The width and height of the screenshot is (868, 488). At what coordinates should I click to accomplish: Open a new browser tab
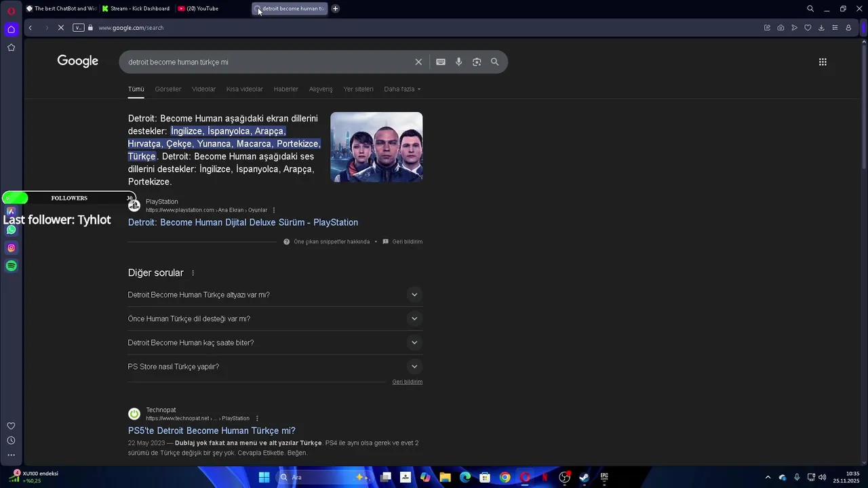pos(335,9)
